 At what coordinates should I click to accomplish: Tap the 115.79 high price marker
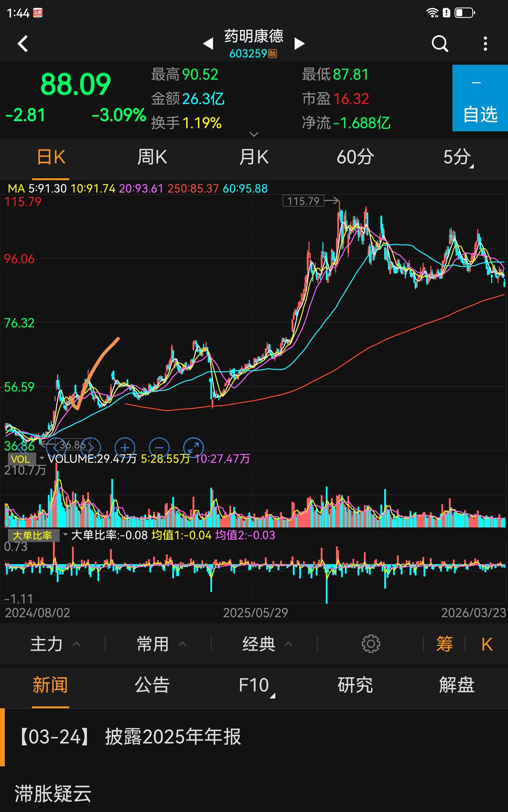pyautogui.click(x=303, y=201)
